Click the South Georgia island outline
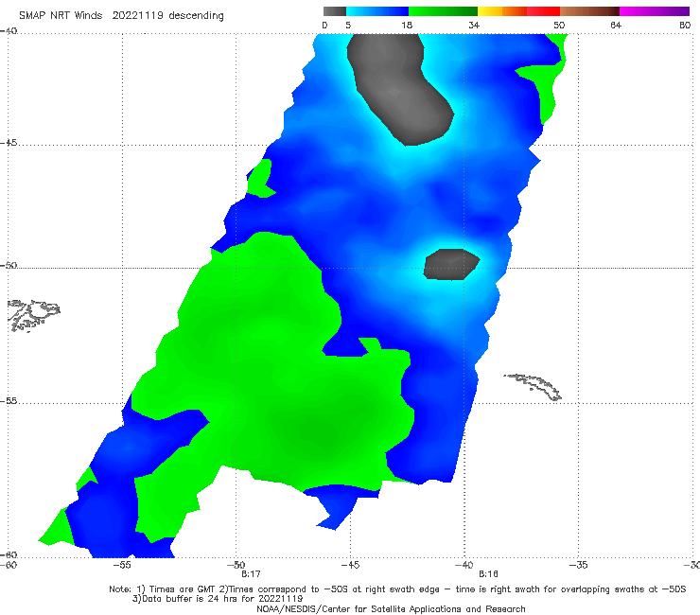 [534, 387]
